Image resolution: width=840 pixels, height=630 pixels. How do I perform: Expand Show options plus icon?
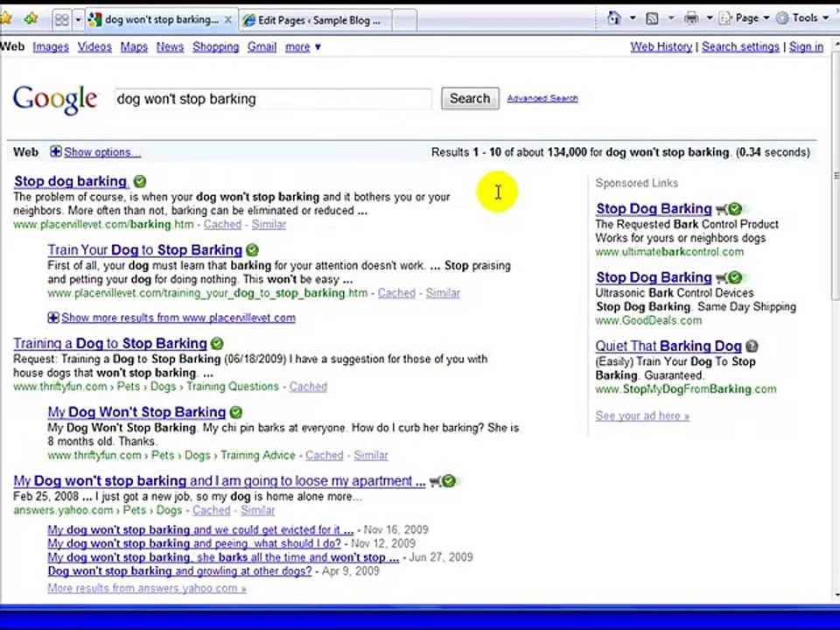tap(56, 151)
